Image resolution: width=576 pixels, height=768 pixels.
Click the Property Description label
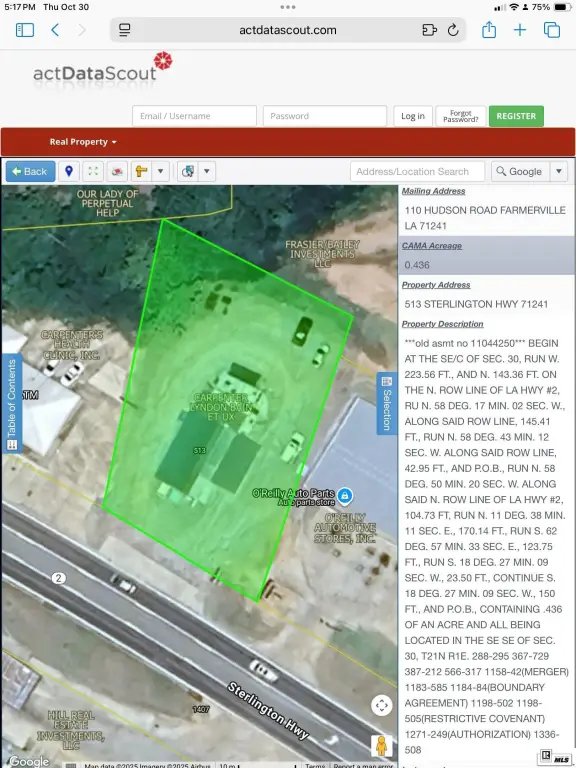pyautogui.click(x=442, y=324)
